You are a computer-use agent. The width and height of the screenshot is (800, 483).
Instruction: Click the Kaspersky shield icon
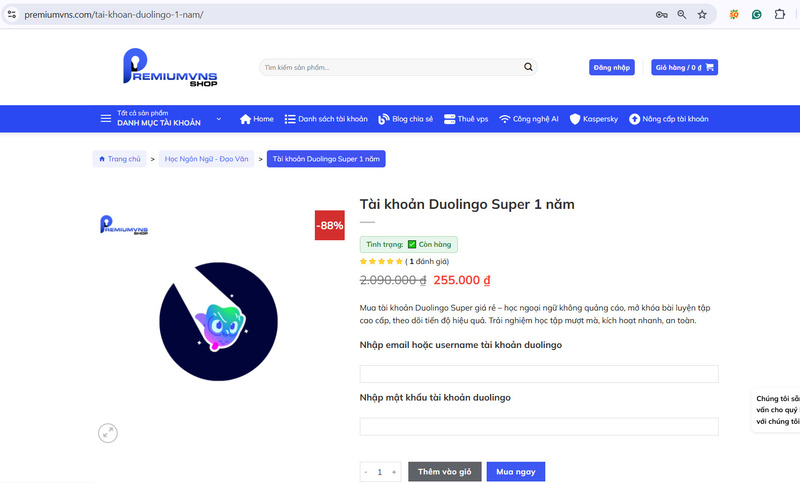point(575,119)
